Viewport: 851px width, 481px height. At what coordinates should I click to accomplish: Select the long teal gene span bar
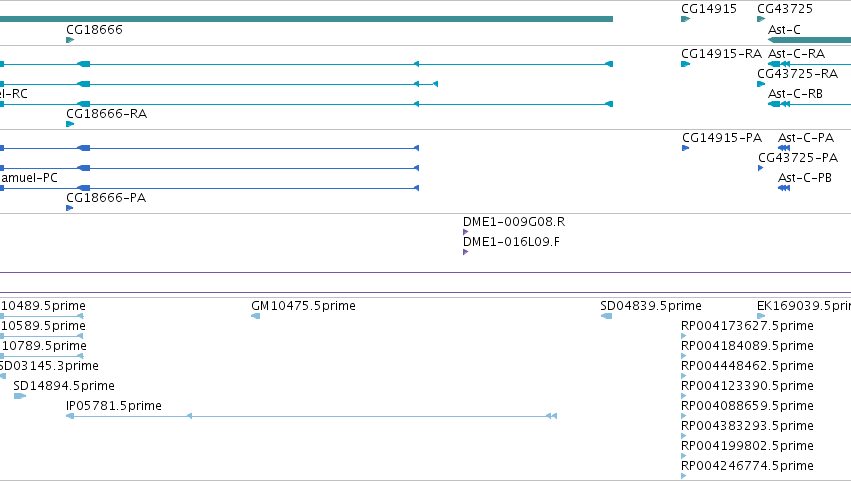pos(306,19)
